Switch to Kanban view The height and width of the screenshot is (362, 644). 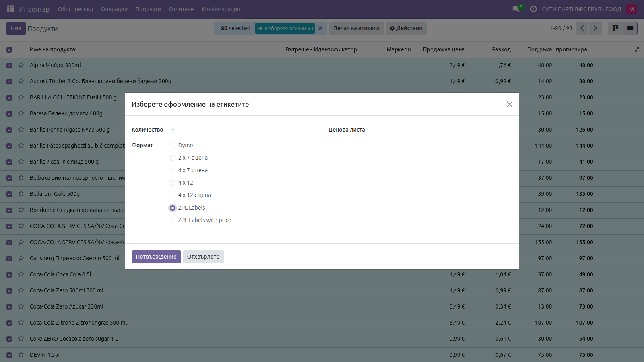[615, 28]
